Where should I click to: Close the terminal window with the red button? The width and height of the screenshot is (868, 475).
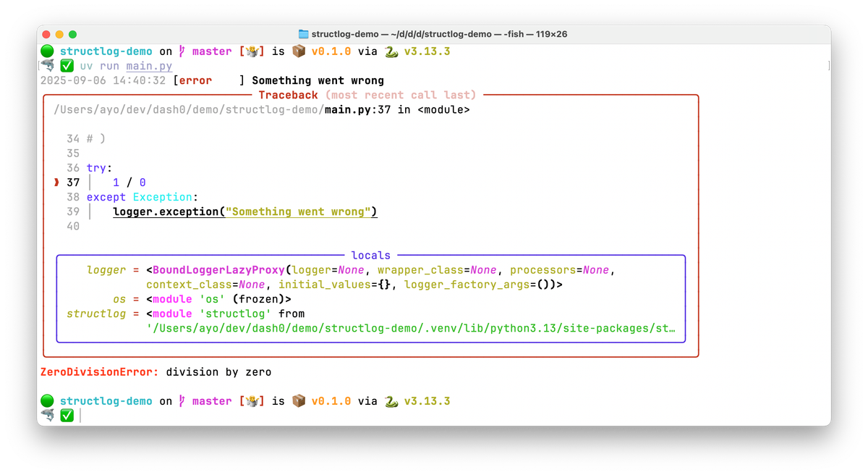[x=46, y=34]
